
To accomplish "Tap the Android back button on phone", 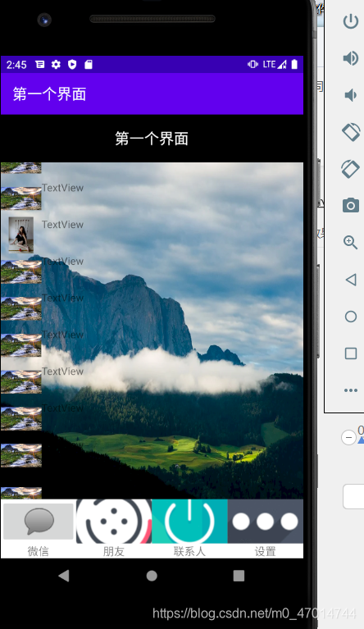I will [64, 576].
